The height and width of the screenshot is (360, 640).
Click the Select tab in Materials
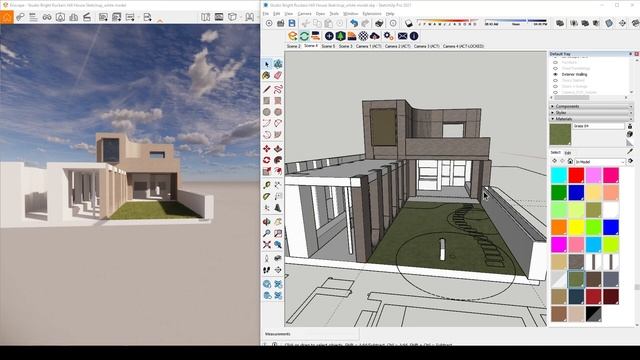[x=556, y=152]
